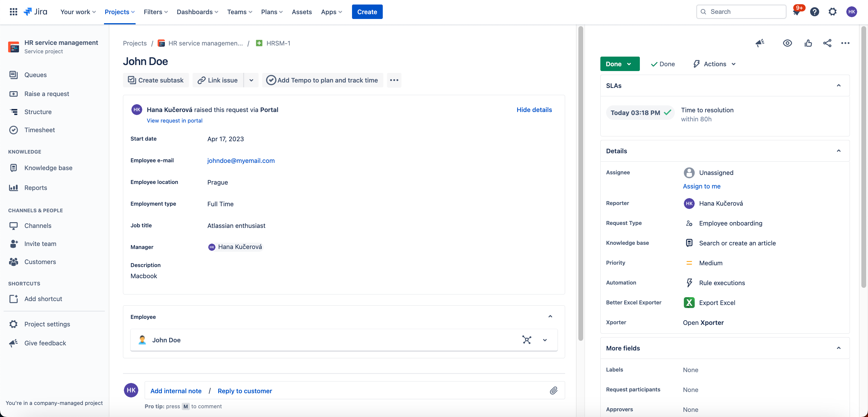Open the Dashboards menu
The width and height of the screenshot is (868, 417).
[197, 12]
